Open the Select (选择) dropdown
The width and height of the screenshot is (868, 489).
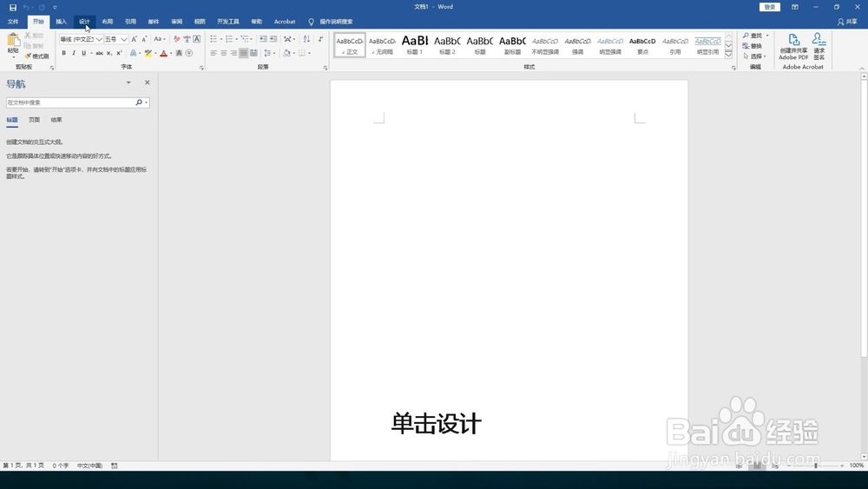(x=754, y=56)
